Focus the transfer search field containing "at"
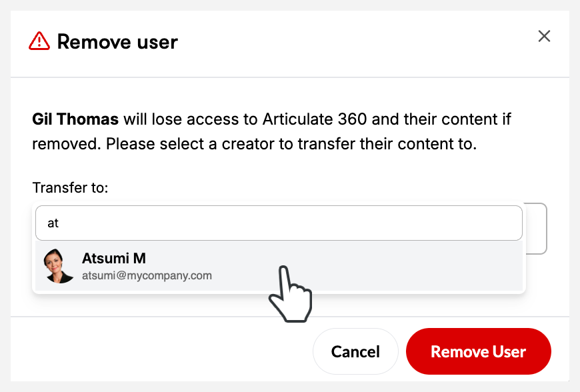 278,223
